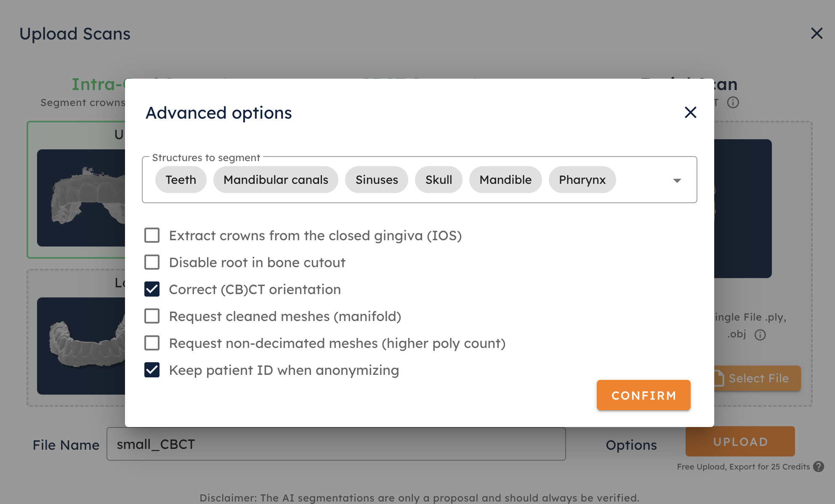The height and width of the screenshot is (504, 835).
Task: Click the info icon beside .obj text
Action: pyautogui.click(x=760, y=335)
